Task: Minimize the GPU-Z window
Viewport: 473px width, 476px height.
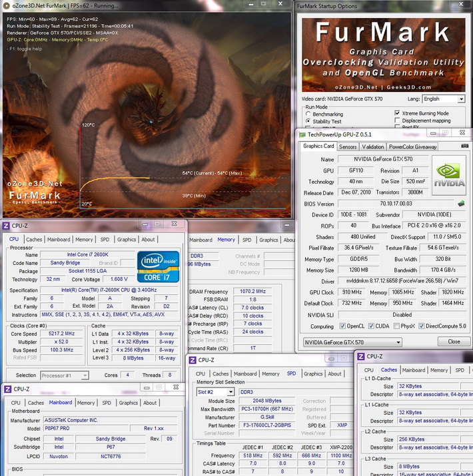Action: (433, 133)
